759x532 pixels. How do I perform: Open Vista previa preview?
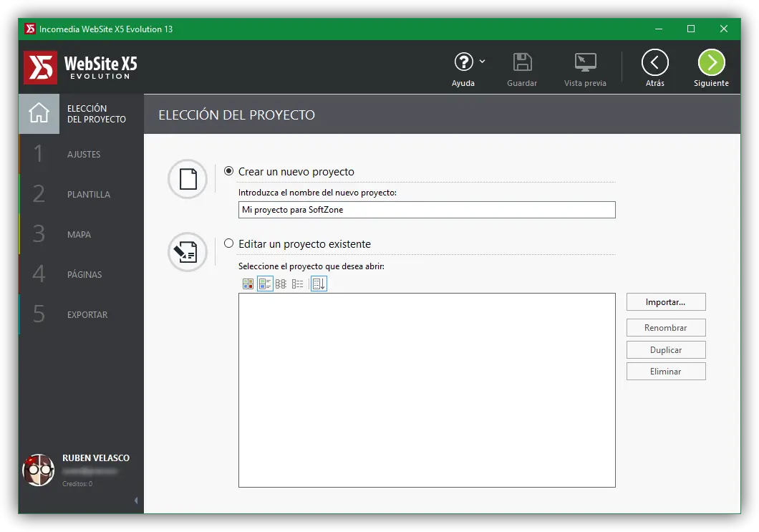point(585,69)
